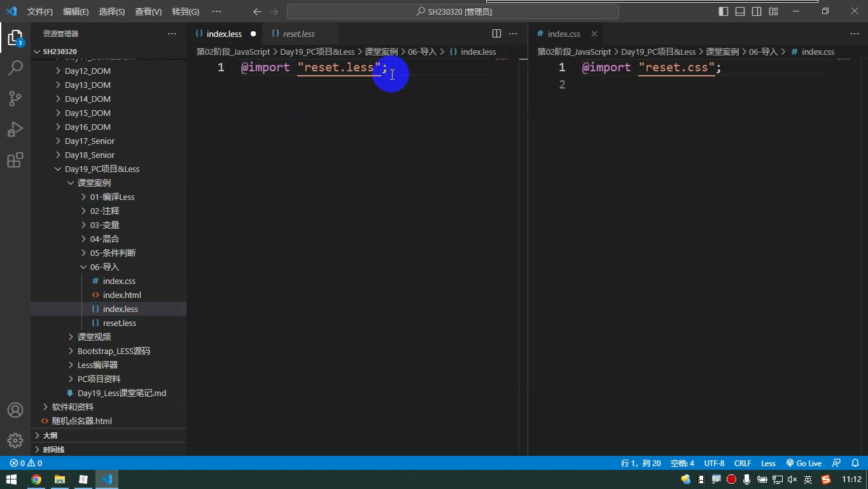Open the 查看(V) menu
Screen dimensions: 868x489
pos(148,11)
